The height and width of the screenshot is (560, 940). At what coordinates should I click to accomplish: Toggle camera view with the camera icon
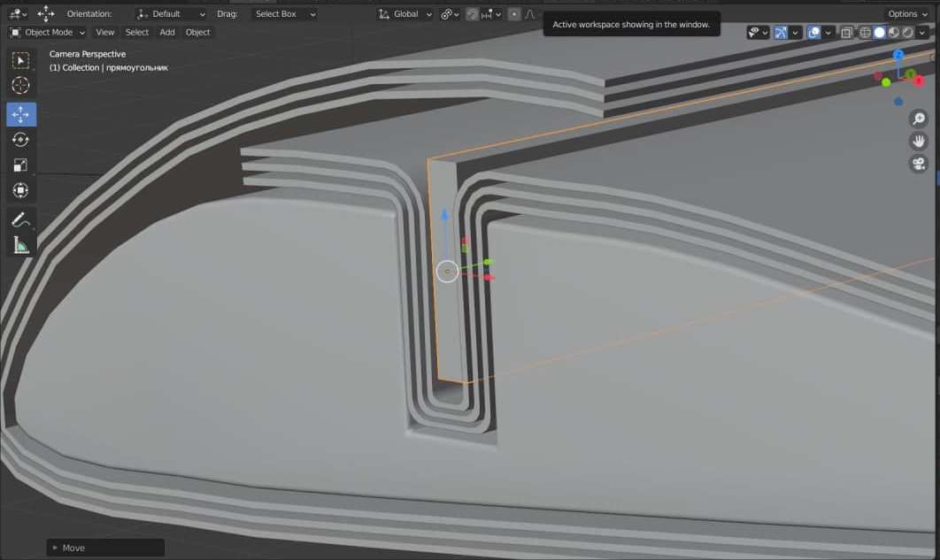pyautogui.click(x=918, y=164)
